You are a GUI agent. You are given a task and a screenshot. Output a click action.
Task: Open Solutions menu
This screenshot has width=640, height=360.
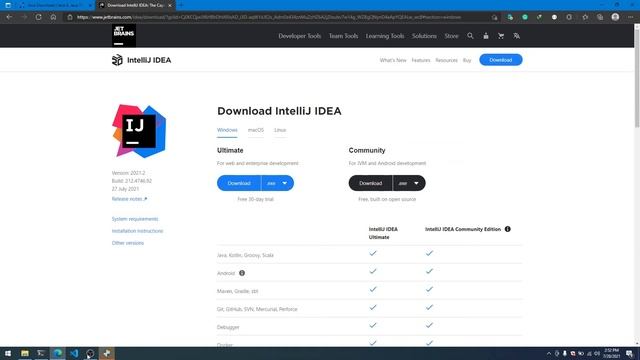[x=424, y=36]
